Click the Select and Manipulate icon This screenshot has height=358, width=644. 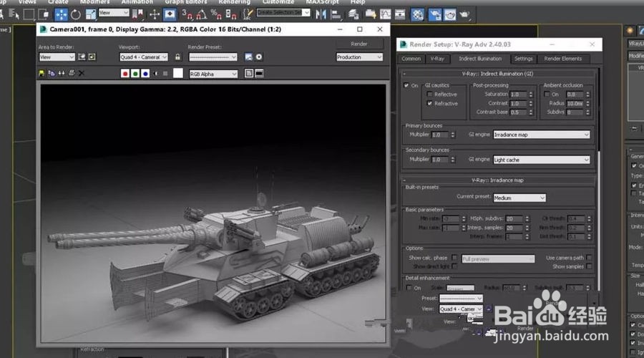coord(155,15)
